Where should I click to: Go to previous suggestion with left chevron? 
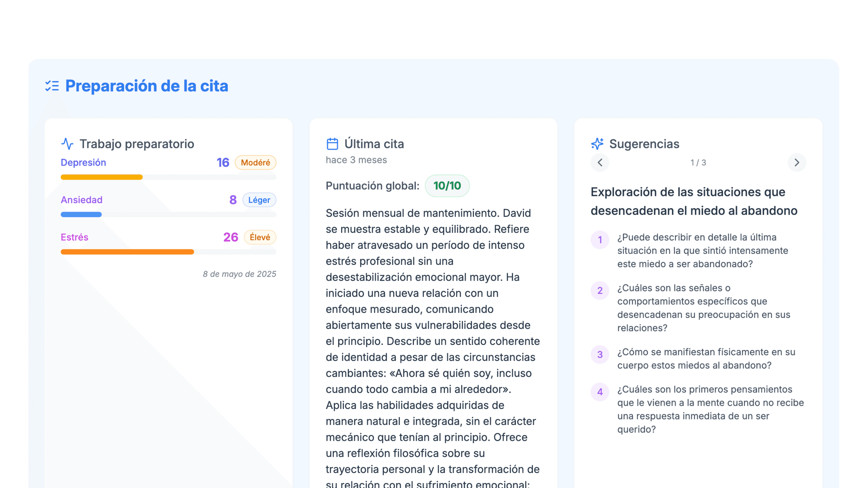pyautogui.click(x=600, y=163)
